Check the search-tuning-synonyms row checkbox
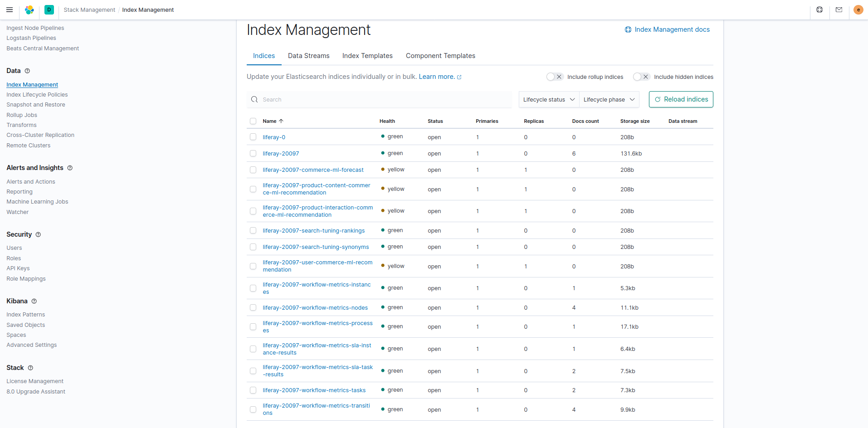 point(253,247)
